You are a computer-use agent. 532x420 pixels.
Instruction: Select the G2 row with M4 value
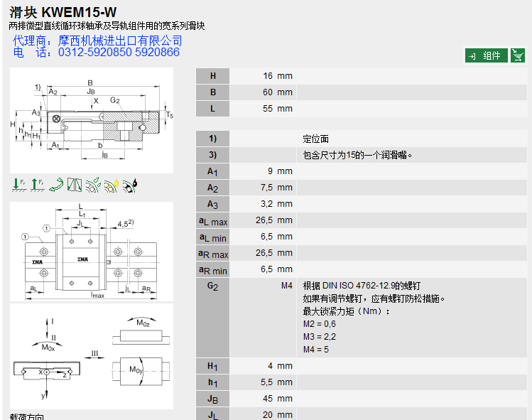(362, 286)
